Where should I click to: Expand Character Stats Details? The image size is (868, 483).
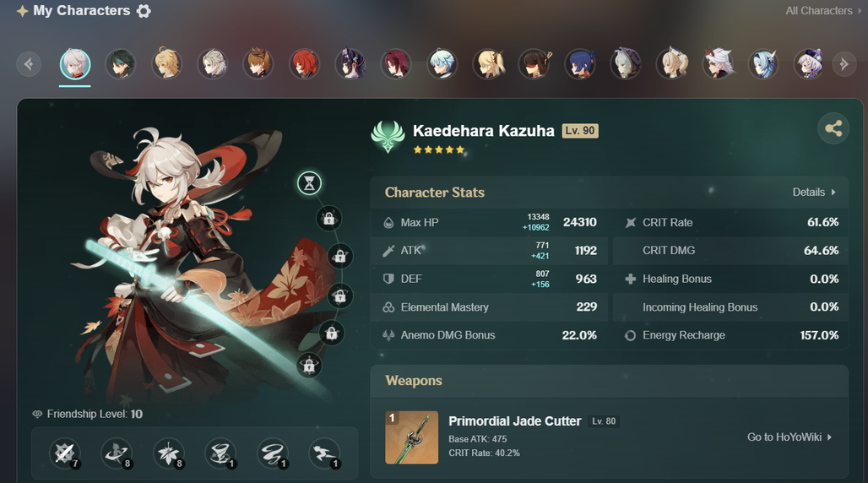(814, 193)
